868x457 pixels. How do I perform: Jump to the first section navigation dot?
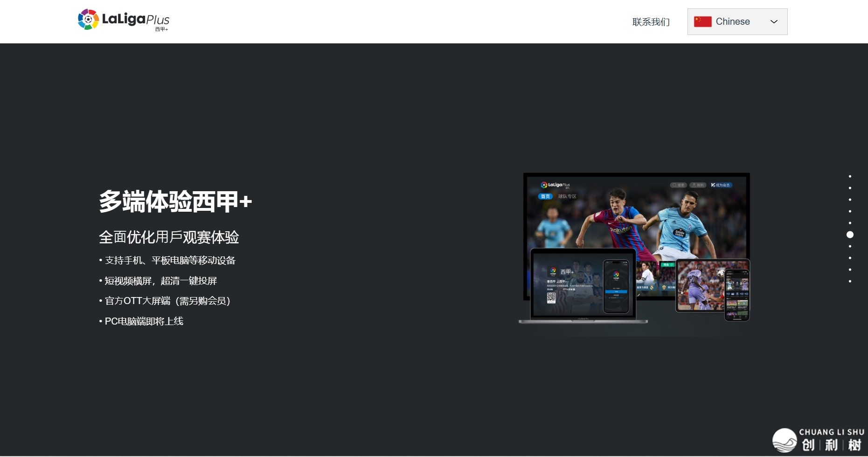point(850,176)
